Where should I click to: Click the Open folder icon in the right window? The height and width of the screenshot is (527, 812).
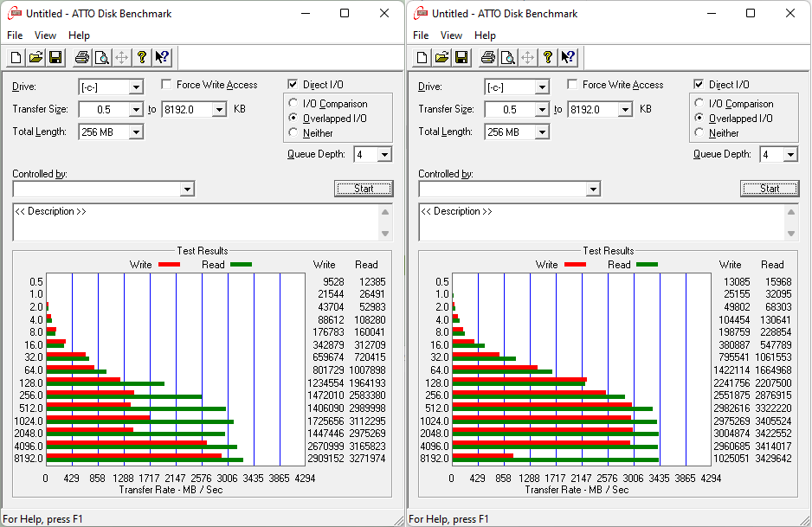(x=441, y=57)
